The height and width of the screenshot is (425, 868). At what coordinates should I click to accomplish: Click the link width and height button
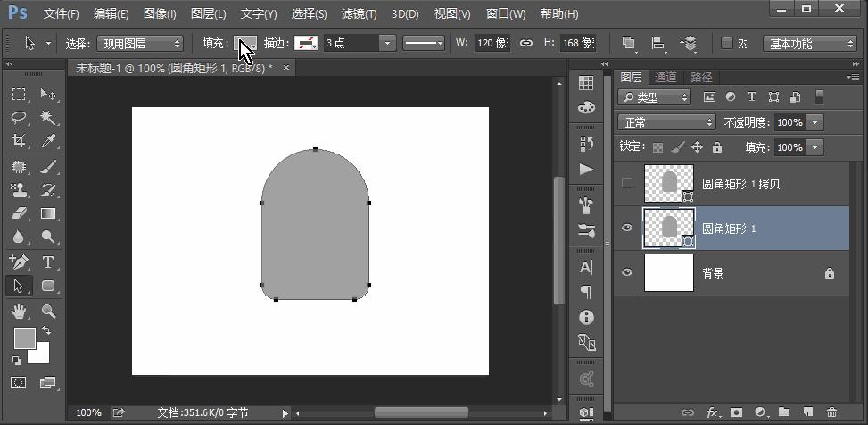(x=526, y=43)
